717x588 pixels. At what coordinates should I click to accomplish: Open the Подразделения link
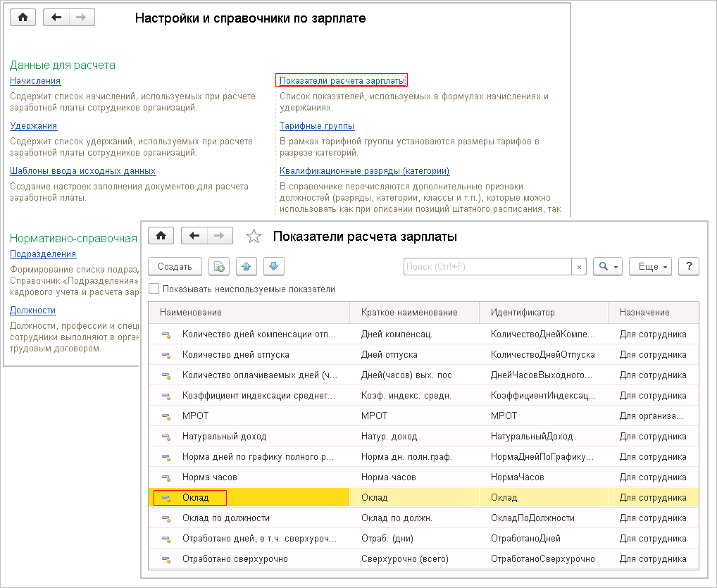tap(43, 254)
